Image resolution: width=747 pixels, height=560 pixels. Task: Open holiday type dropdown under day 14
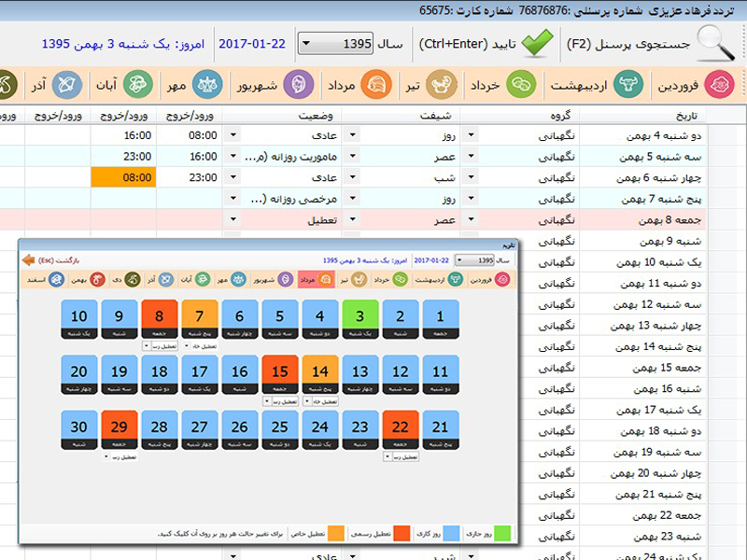coord(320,401)
